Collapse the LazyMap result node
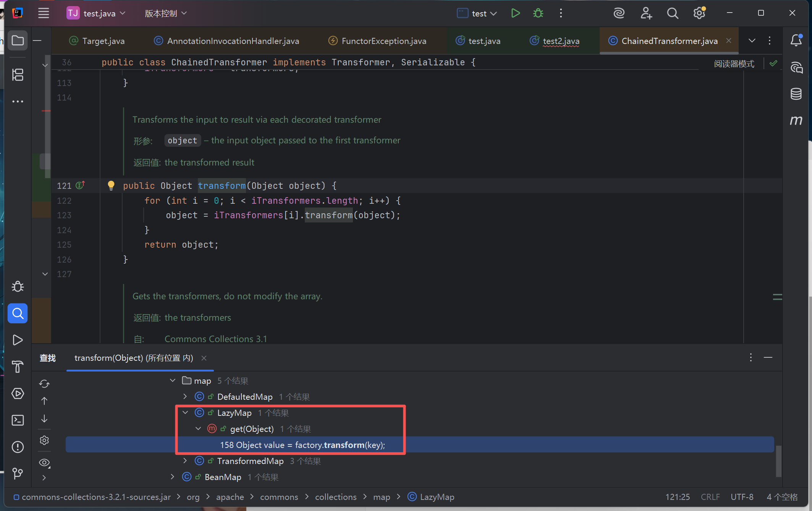Image resolution: width=812 pixels, height=511 pixels. pyautogui.click(x=185, y=413)
